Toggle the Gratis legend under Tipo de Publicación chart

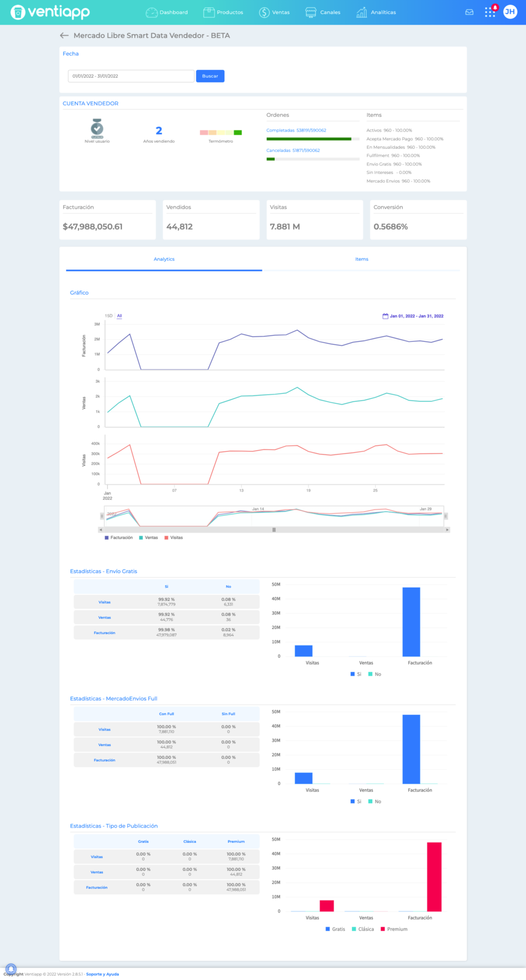(335, 929)
